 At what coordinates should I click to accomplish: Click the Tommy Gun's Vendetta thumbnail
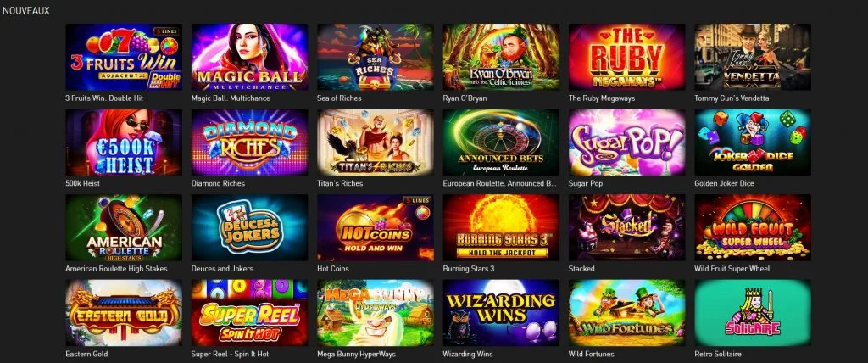point(753,57)
